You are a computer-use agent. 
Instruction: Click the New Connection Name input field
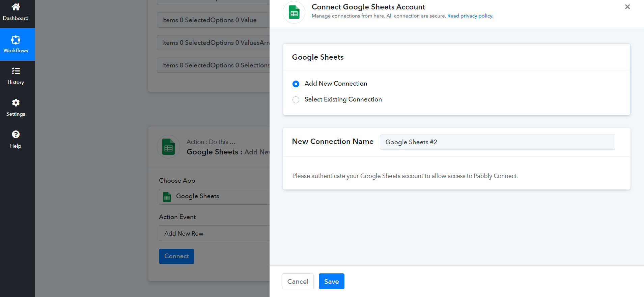pyautogui.click(x=497, y=142)
